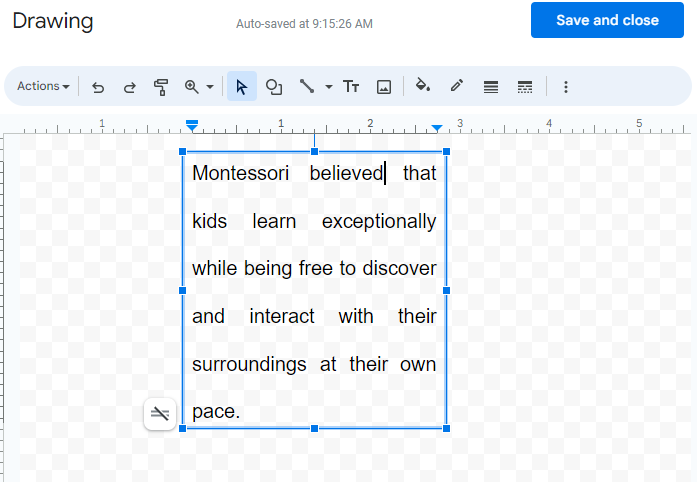Click the bottom-left handle of text box

coord(182,428)
